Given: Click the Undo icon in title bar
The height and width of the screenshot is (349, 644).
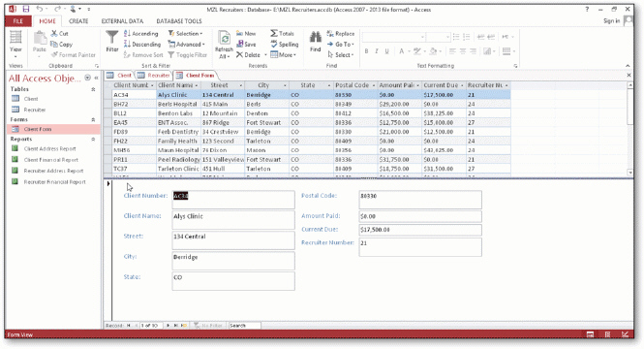Looking at the screenshot, I should 40,9.
